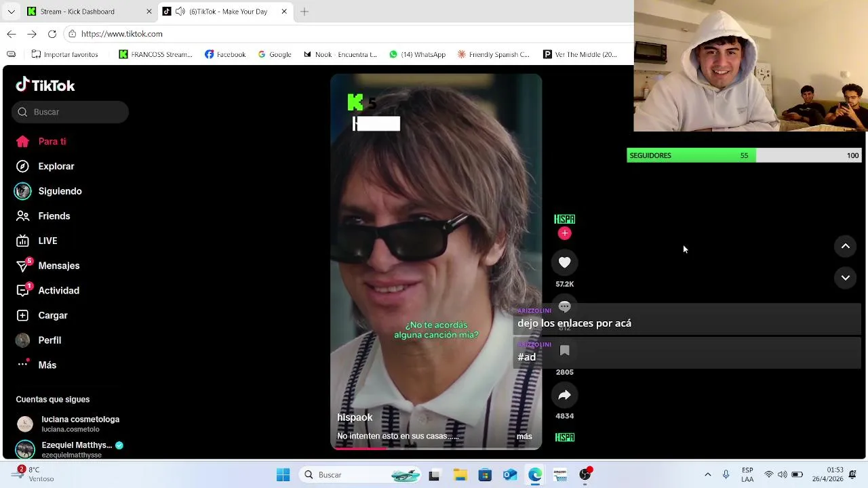The width and height of the screenshot is (868, 488).
Task: Expand video caption with más
Action: 524,436
